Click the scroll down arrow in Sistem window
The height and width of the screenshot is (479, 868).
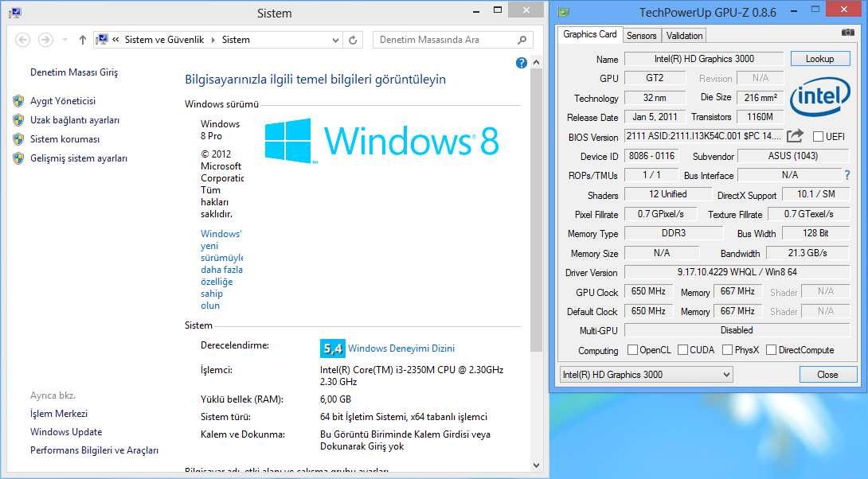[x=536, y=465]
